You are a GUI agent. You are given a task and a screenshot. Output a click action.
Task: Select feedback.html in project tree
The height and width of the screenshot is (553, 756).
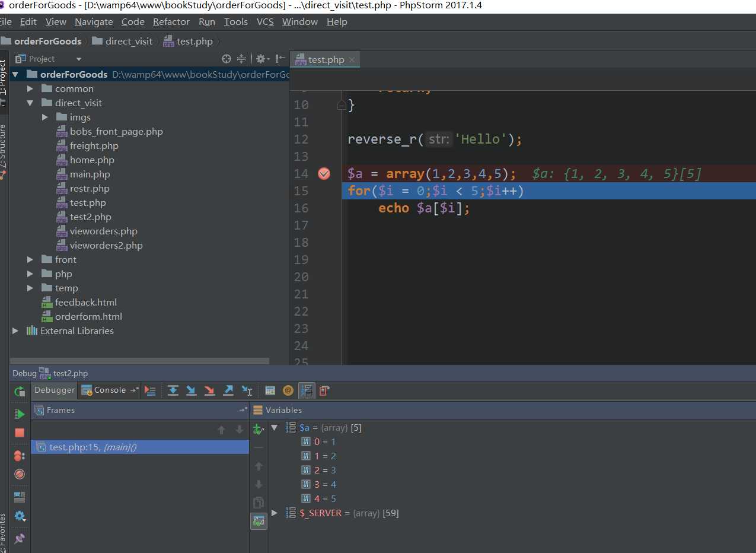(x=85, y=302)
